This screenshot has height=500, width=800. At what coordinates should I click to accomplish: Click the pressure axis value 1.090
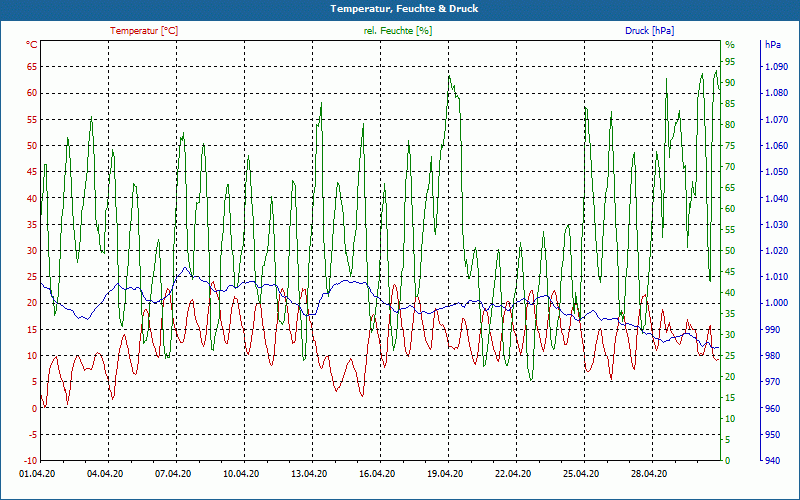[x=776, y=67]
